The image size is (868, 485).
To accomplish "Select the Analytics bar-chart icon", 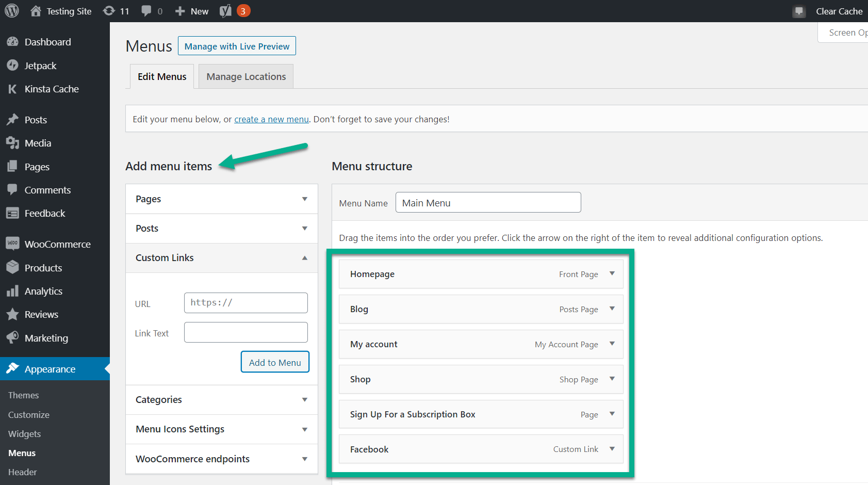I will [12, 290].
